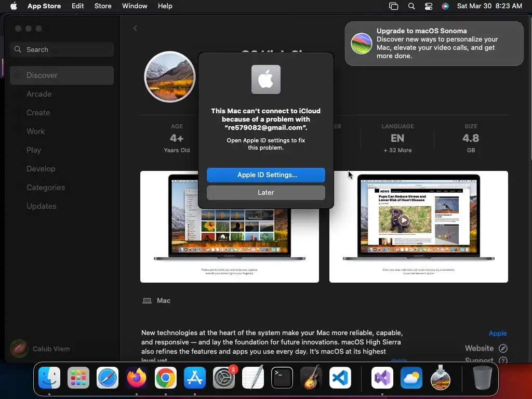This screenshot has width=532, height=399.
Task: Launch GarageBand from the Dock
Action: click(311, 377)
